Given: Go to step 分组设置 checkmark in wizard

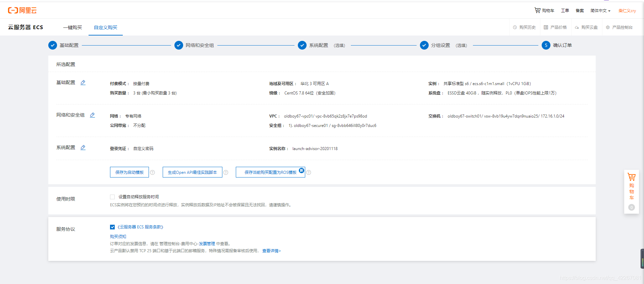Looking at the screenshot, I should 424,45.
